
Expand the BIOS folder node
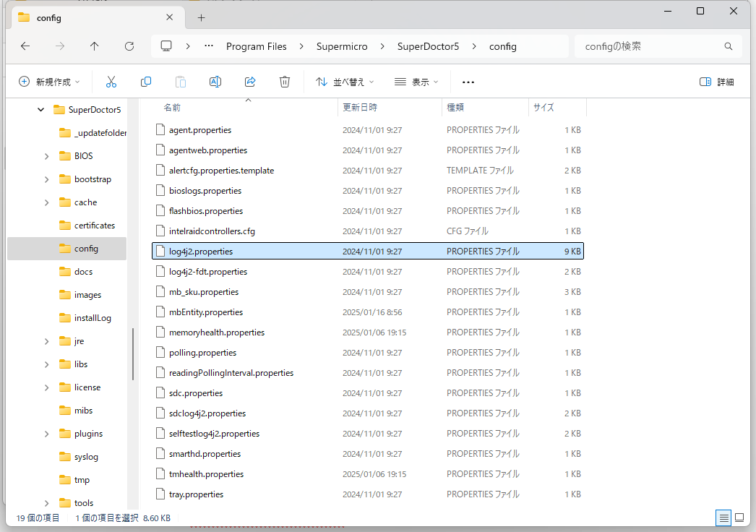[47, 156]
